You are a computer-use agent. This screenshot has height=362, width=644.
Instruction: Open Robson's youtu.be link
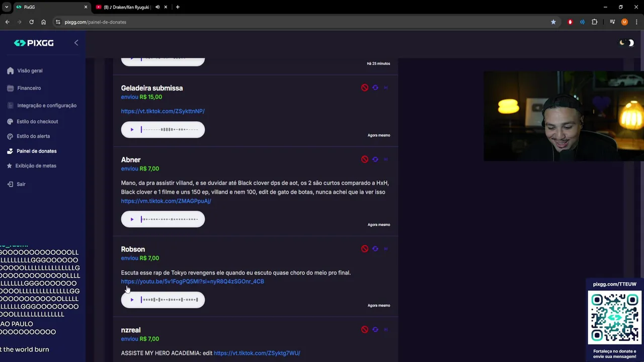tap(192, 282)
